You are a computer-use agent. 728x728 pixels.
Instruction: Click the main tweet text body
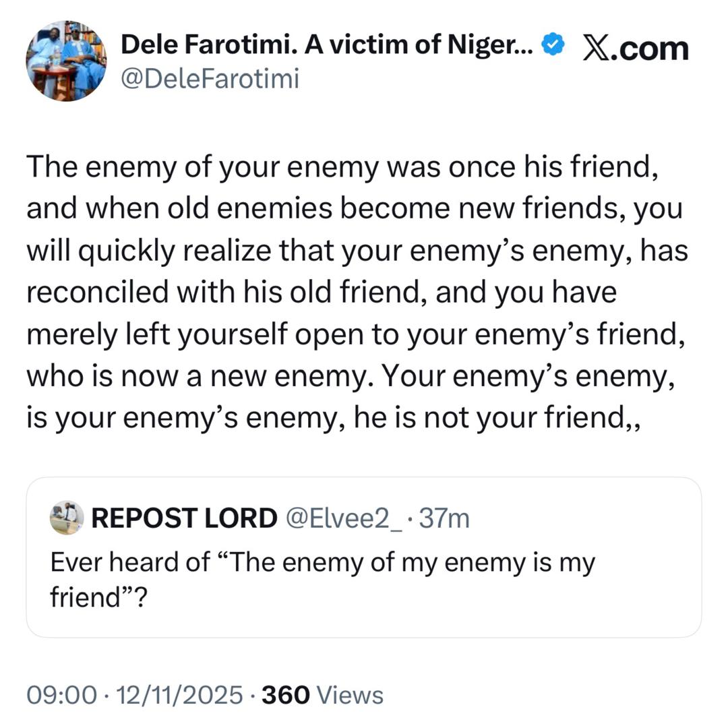(x=357, y=290)
